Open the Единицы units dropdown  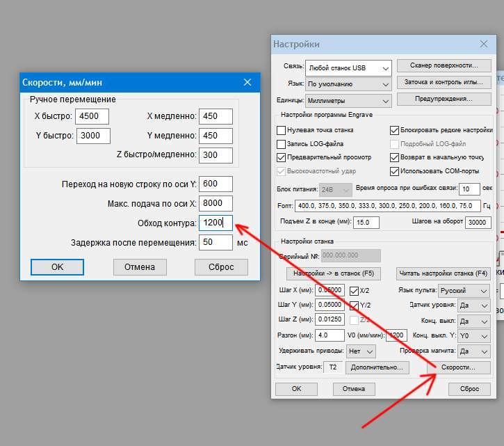point(348,99)
